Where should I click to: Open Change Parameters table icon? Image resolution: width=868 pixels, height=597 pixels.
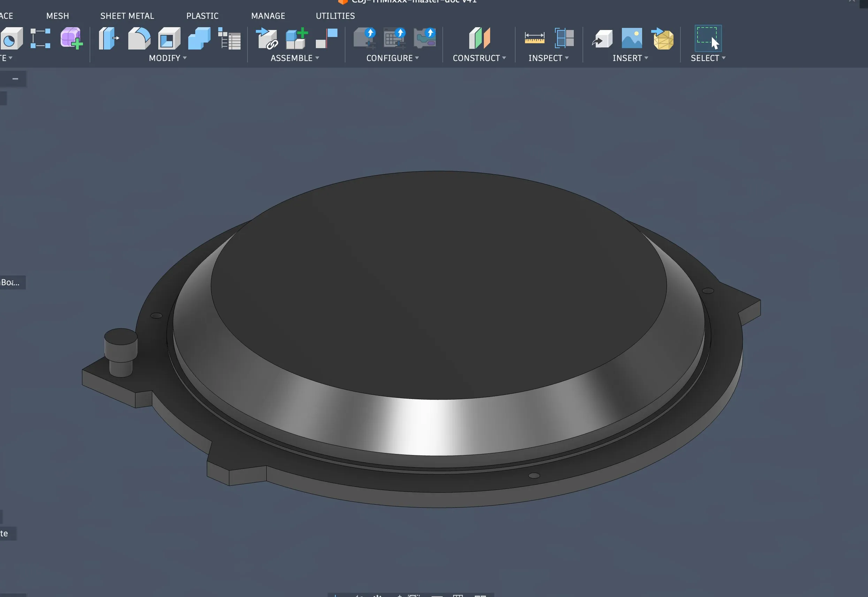(x=229, y=38)
